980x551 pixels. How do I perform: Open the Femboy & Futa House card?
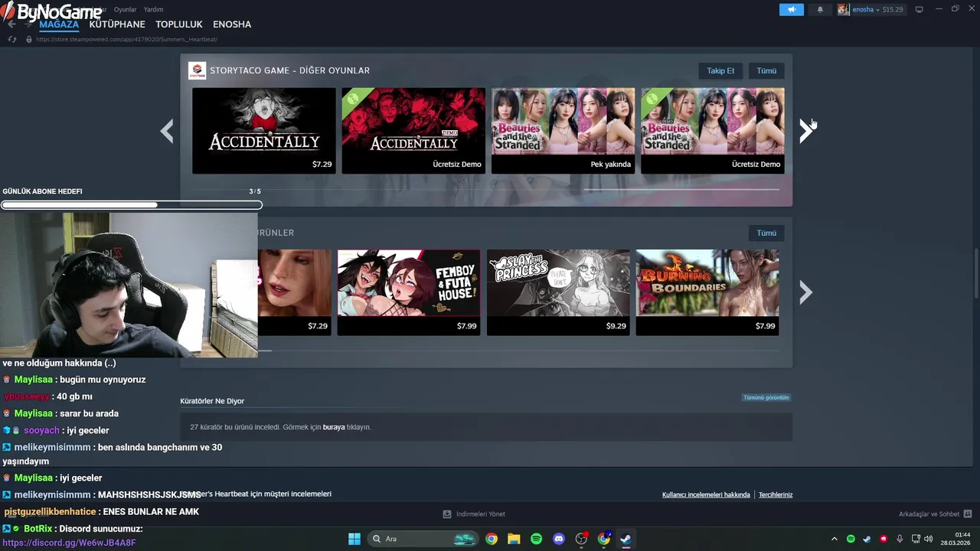[x=409, y=292]
